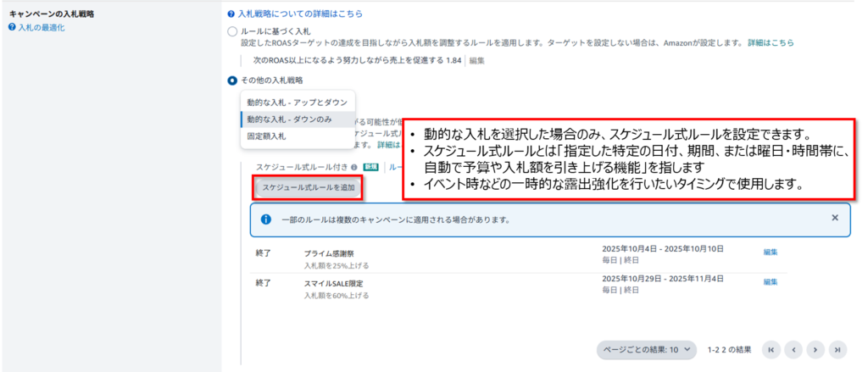
Task: Go to the previous results page
Action: 793,349
